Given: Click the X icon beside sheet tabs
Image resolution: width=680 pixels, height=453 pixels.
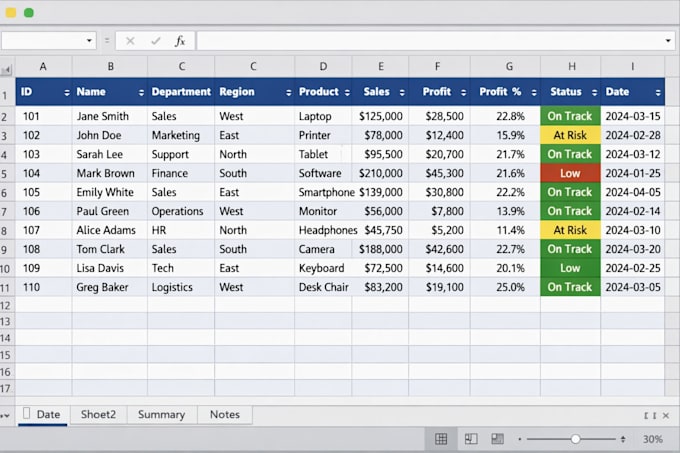Looking at the screenshot, I should coord(666,416).
